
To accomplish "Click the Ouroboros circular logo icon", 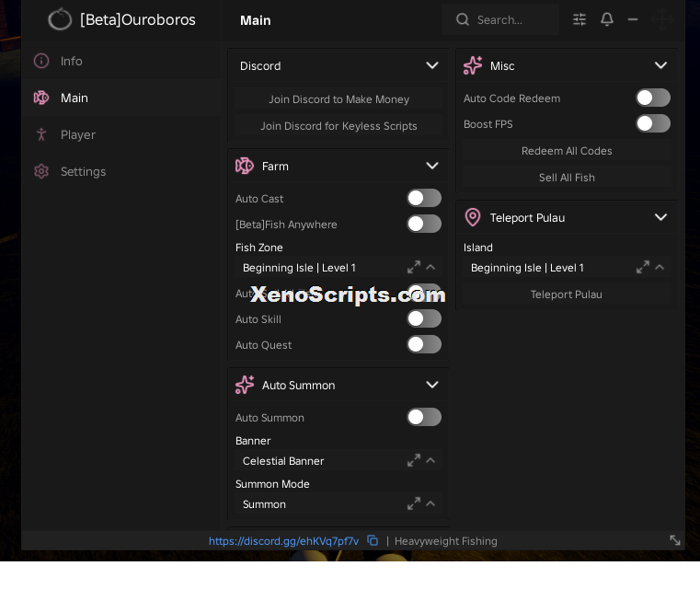I will (x=60, y=19).
